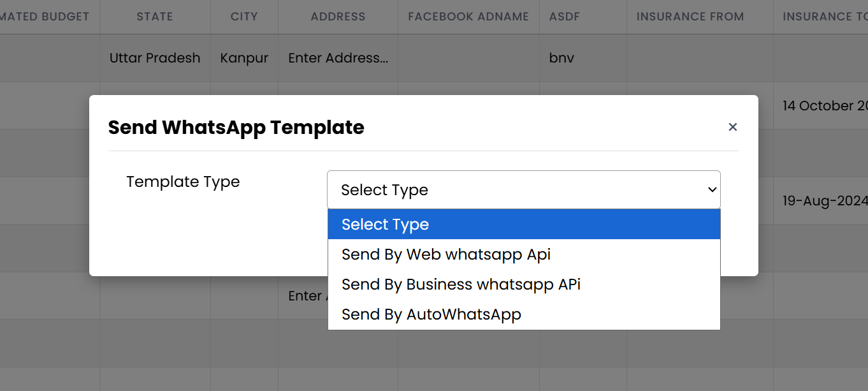This screenshot has height=391, width=868.
Task: Close the Send WhatsApp Template dialog
Action: click(732, 127)
